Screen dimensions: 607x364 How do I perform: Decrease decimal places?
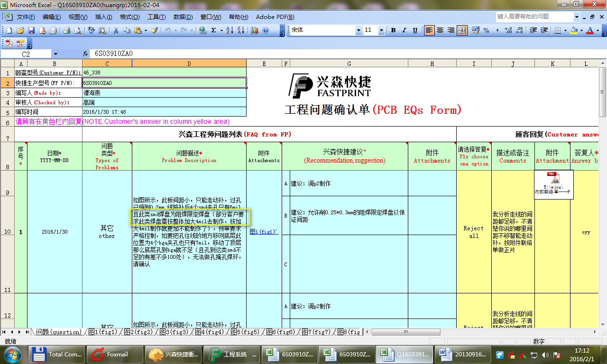tap(519, 30)
